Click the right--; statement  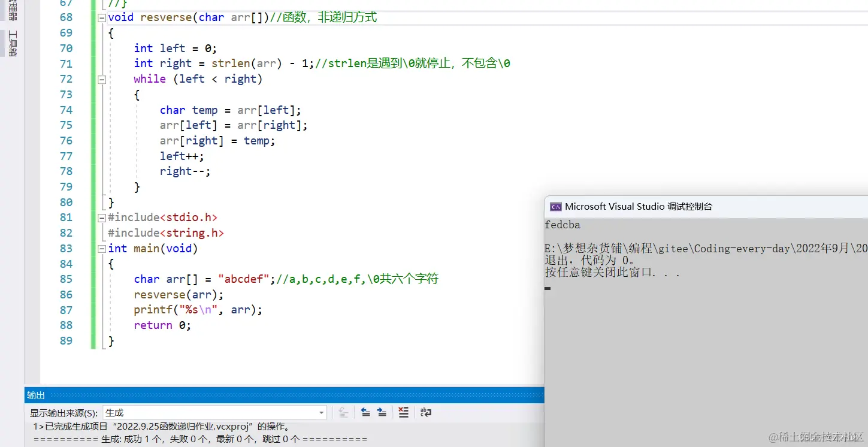click(x=185, y=171)
